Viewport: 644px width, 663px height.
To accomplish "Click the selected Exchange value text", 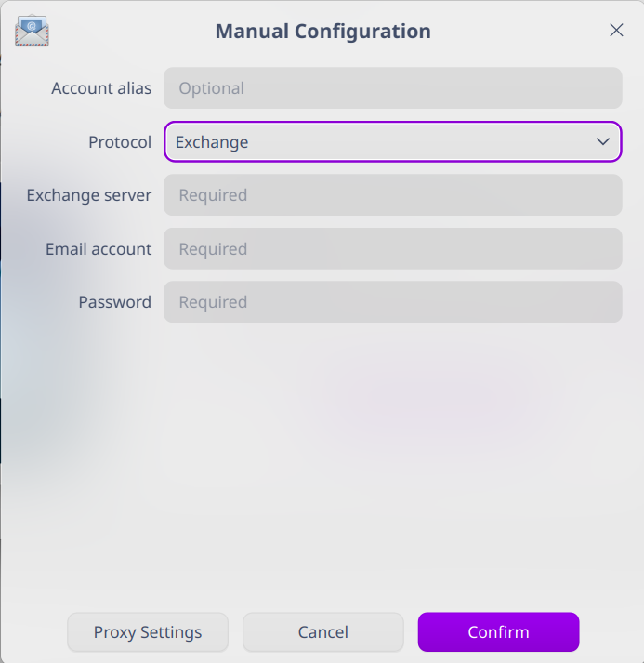I will 212,142.
